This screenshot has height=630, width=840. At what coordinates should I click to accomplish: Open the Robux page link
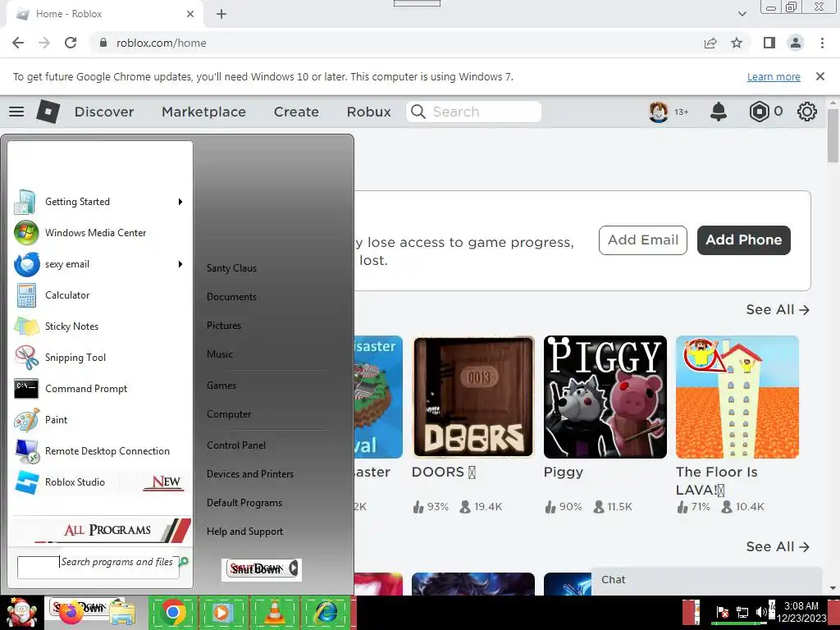(368, 112)
